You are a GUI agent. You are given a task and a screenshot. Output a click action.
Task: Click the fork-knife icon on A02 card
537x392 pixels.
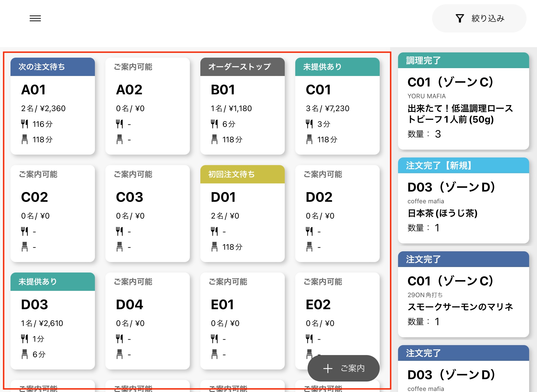click(x=120, y=124)
